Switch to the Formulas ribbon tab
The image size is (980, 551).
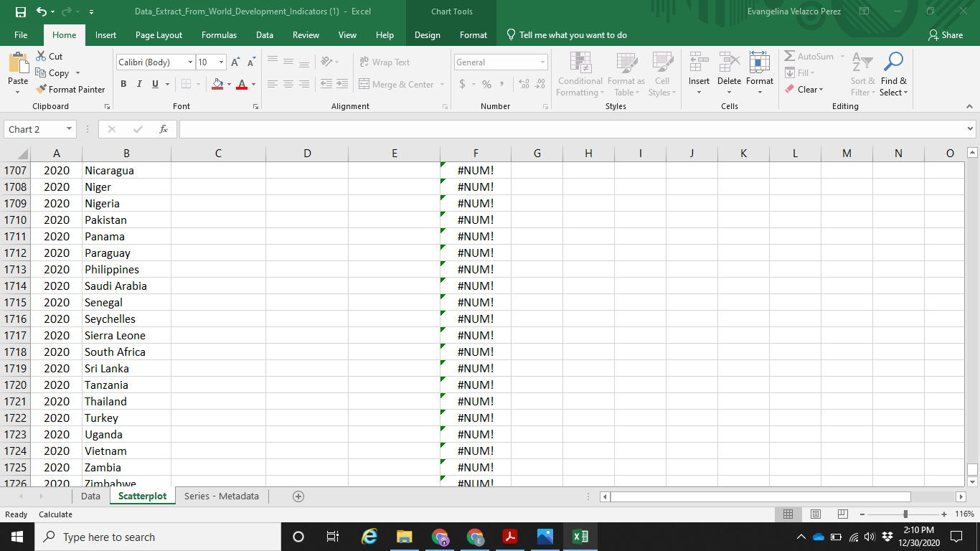pyautogui.click(x=219, y=34)
